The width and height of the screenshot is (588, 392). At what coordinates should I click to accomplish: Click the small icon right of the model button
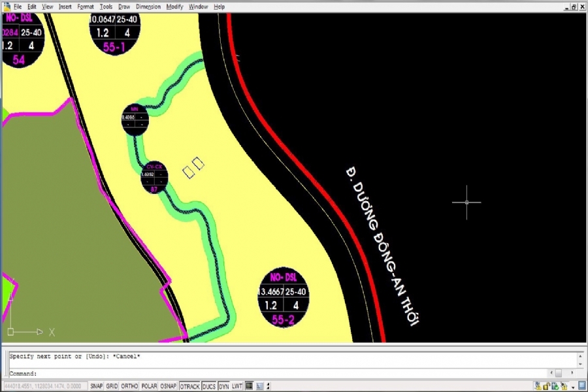[x=260, y=387]
